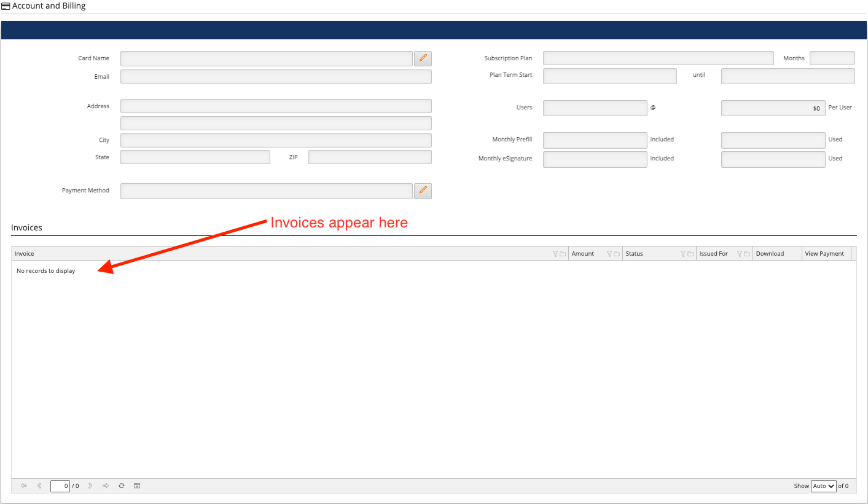Click the Plan Term Start field
Image resolution: width=868 pixels, height=504 pixels.
610,76
